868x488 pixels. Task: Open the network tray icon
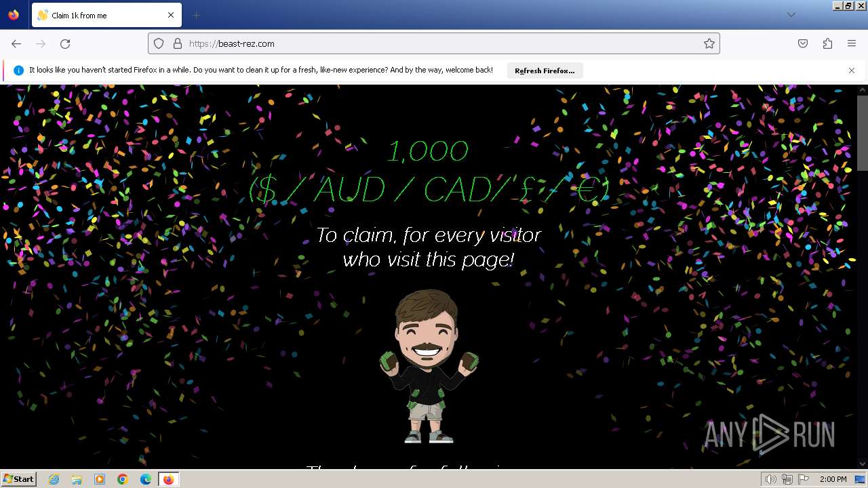tap(787, 479)
